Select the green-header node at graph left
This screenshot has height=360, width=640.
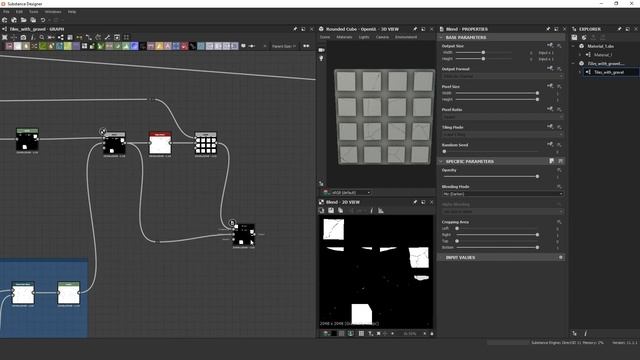pos(27,140)
